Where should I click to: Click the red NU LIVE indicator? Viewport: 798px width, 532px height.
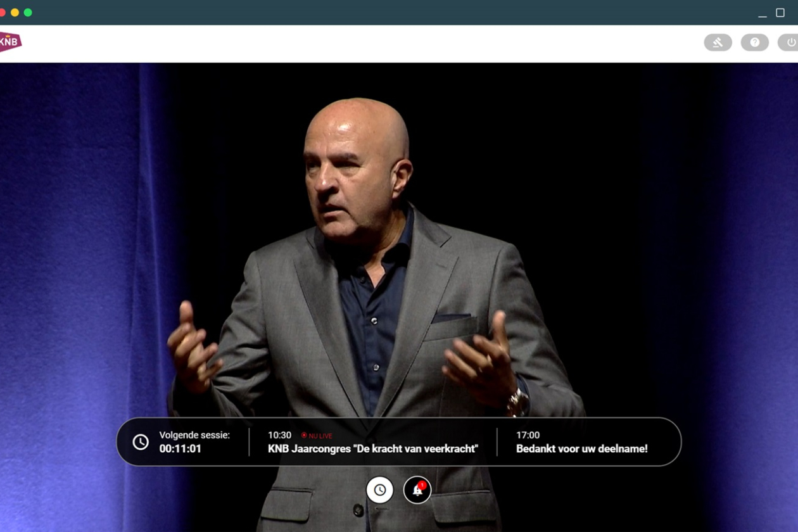317,436
